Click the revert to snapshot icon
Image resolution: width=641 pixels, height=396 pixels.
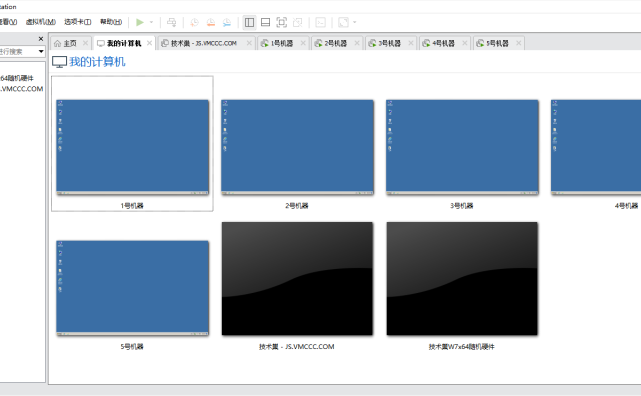click(211, 22)
